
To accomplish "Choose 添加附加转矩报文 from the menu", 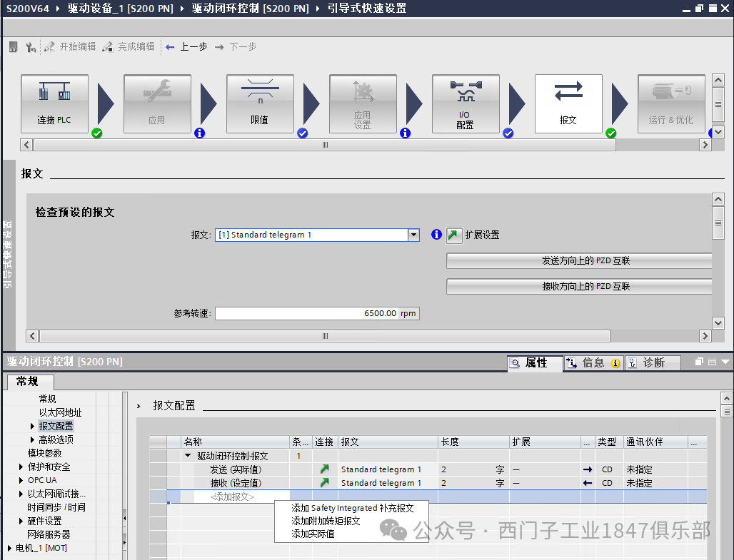I will pyautogui.click(x=326, y=521).
